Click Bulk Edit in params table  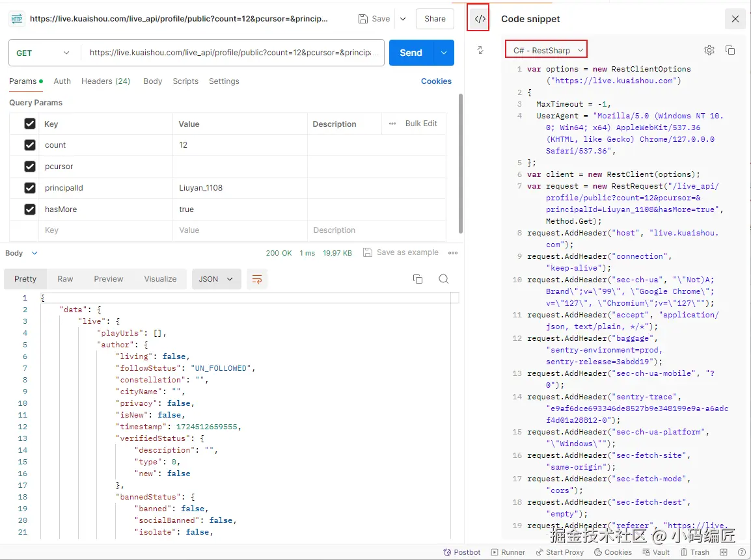coord(421,124)
